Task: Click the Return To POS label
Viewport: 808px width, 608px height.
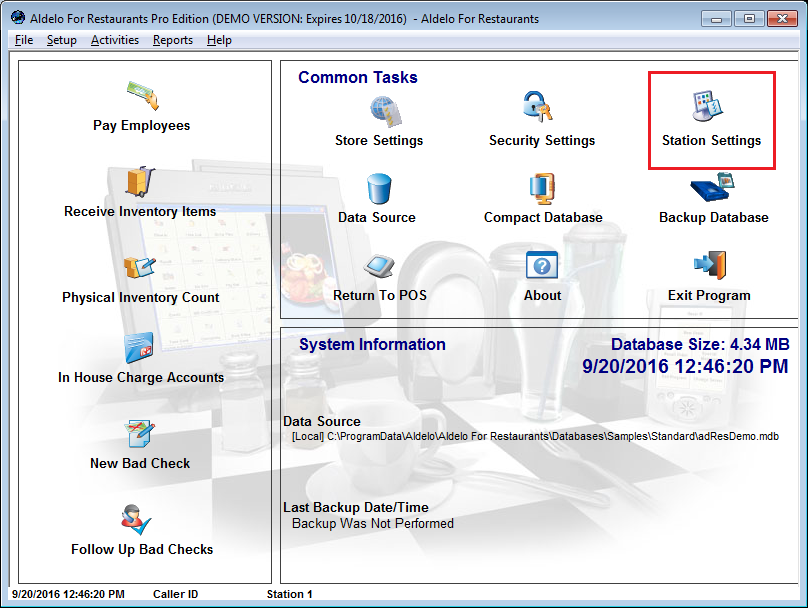Action: click(380, 295)
